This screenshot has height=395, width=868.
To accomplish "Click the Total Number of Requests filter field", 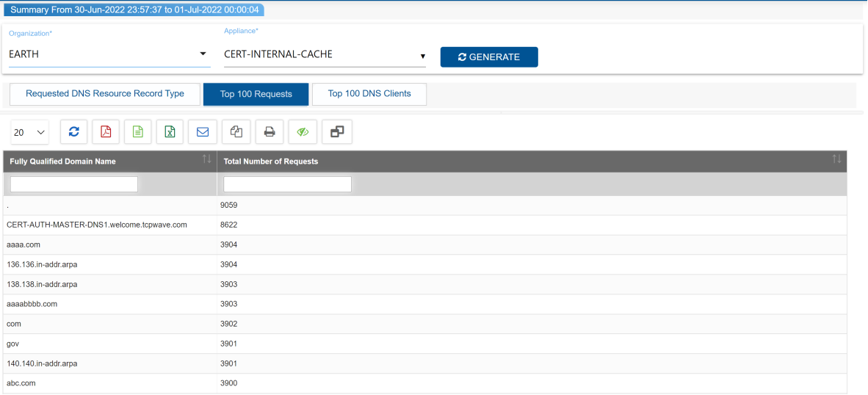I will [x=287, y=184].
